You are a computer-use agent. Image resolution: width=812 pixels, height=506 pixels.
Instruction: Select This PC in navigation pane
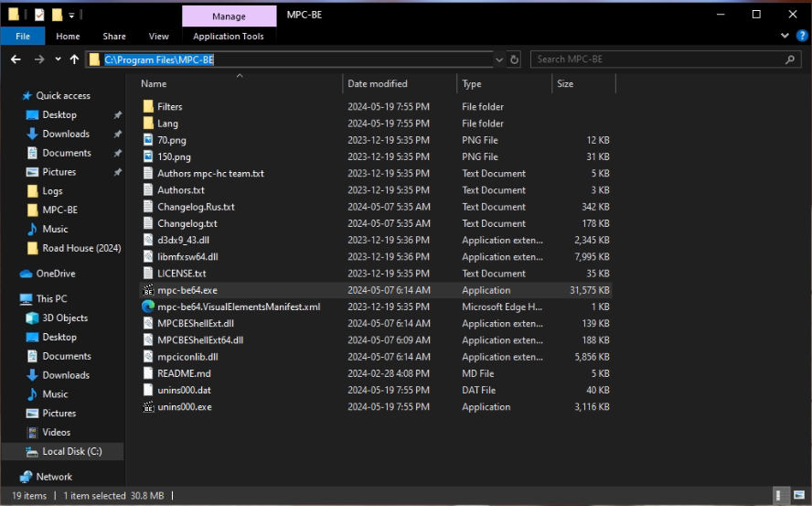[x=51, y=298]
